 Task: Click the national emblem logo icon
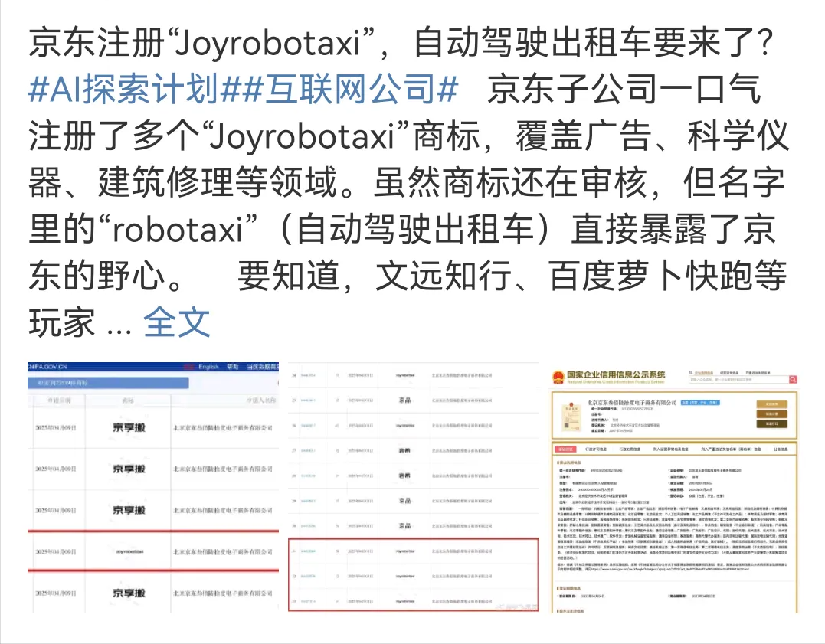557,377
